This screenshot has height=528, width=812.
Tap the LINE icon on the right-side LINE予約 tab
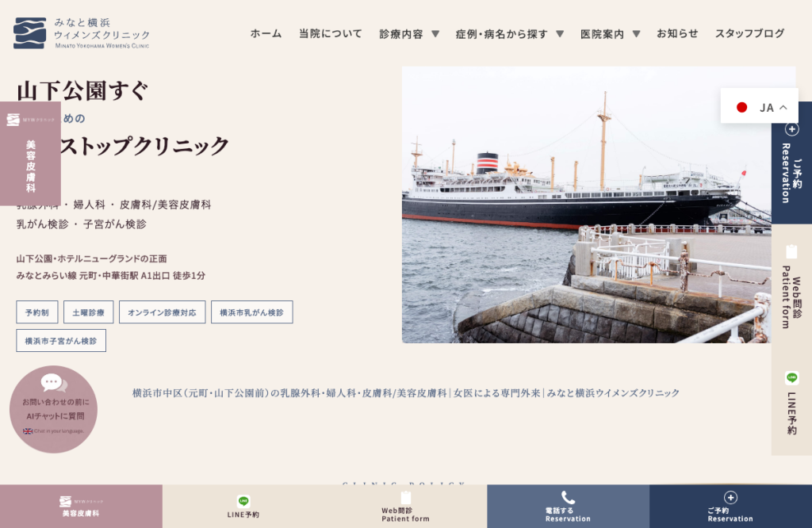click(792, 378)
